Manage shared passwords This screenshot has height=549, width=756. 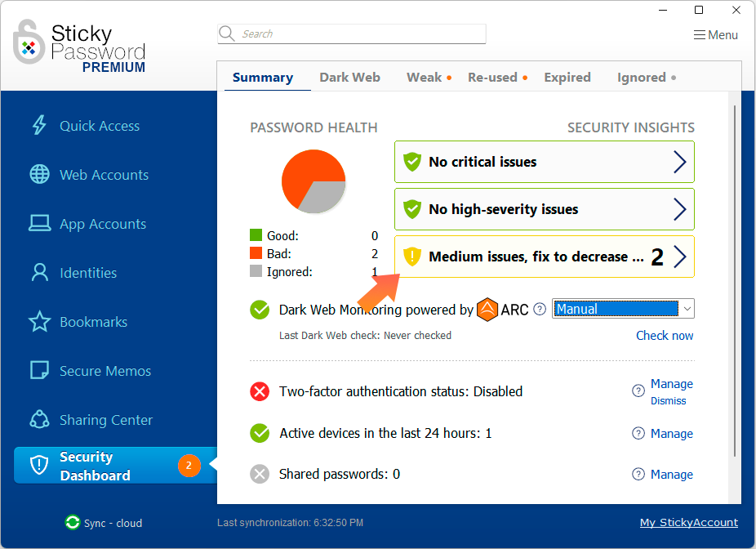click(672, 474)
